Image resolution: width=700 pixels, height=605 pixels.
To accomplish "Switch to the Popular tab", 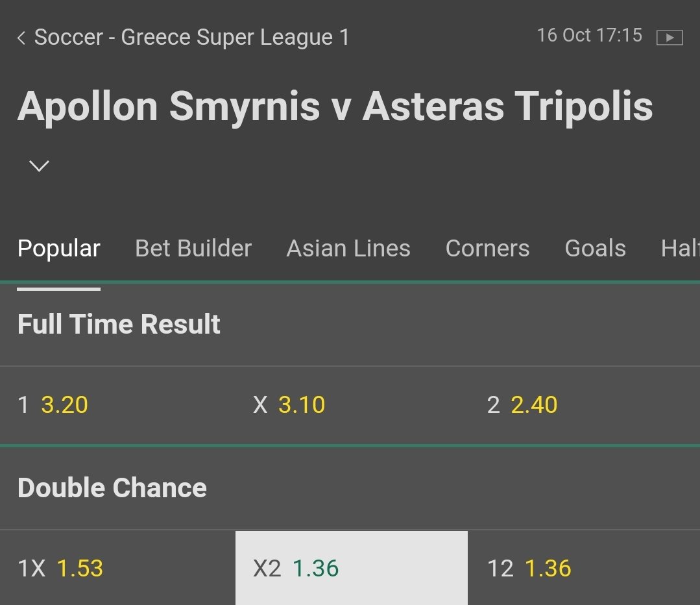I will click(58, 249).
